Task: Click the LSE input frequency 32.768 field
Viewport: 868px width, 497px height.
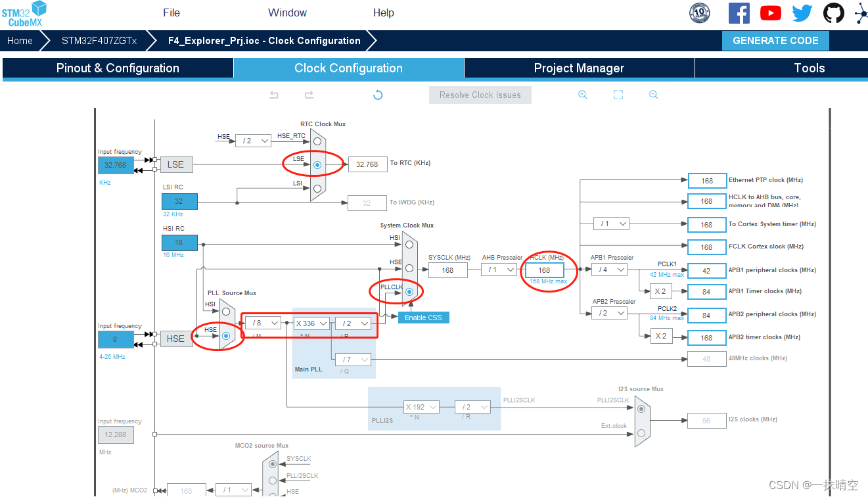Action: click(x=116, y=165)
